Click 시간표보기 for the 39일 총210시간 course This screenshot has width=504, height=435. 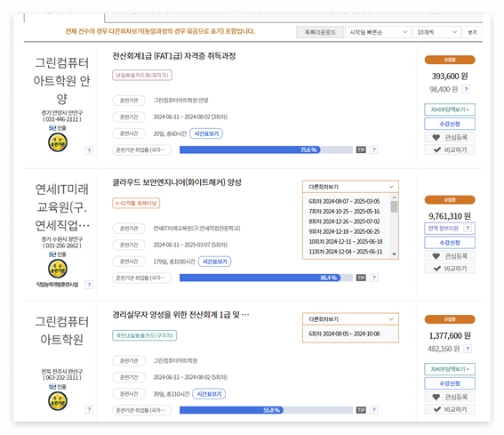click(x=209, y=394)
